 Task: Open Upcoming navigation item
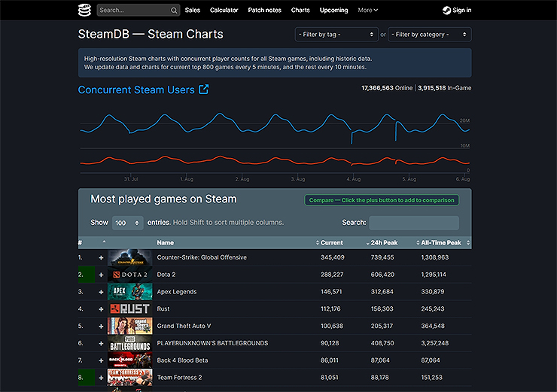(334, 11)
